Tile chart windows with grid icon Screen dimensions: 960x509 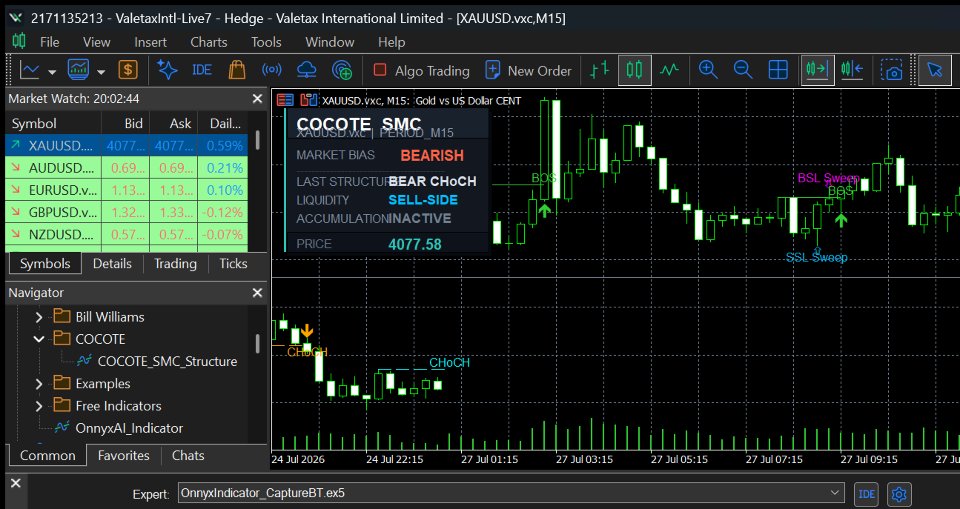point(778,70)
